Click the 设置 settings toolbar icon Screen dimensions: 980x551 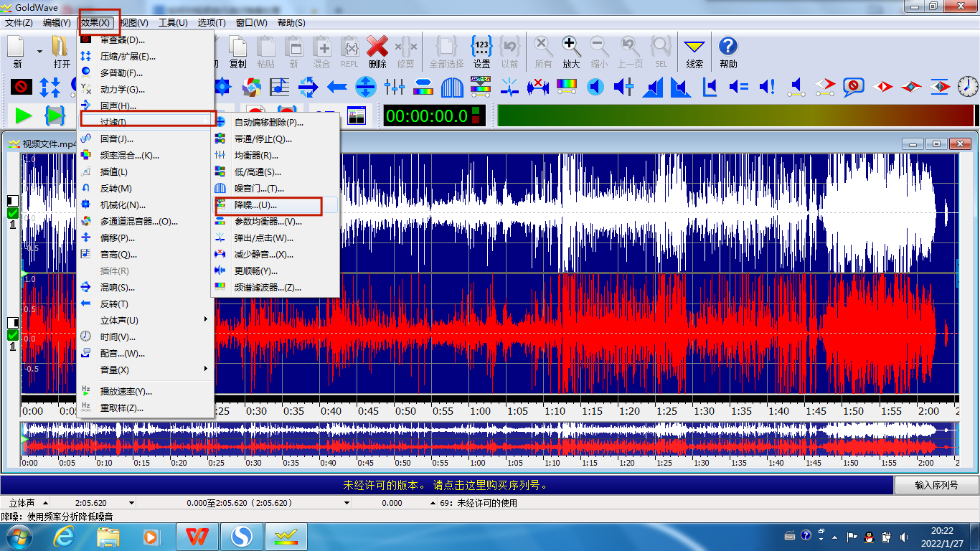click(x=482, y=52)
